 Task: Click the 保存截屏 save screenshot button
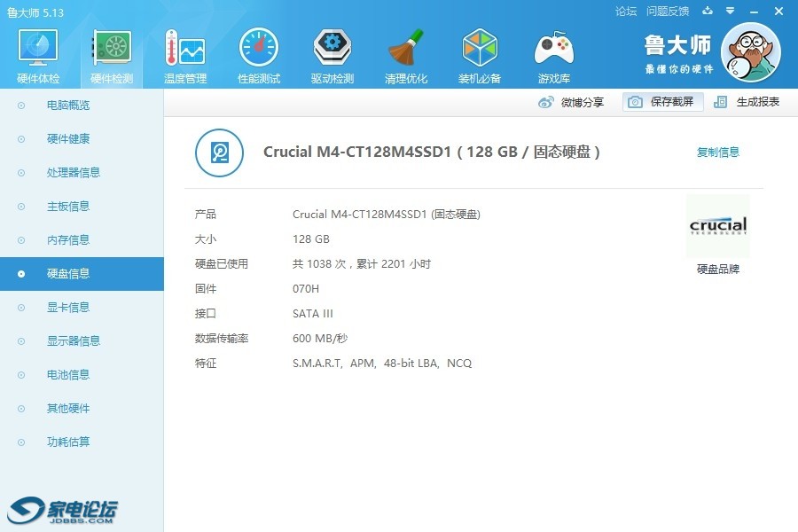pyautogui.click(x=662, y=102)
